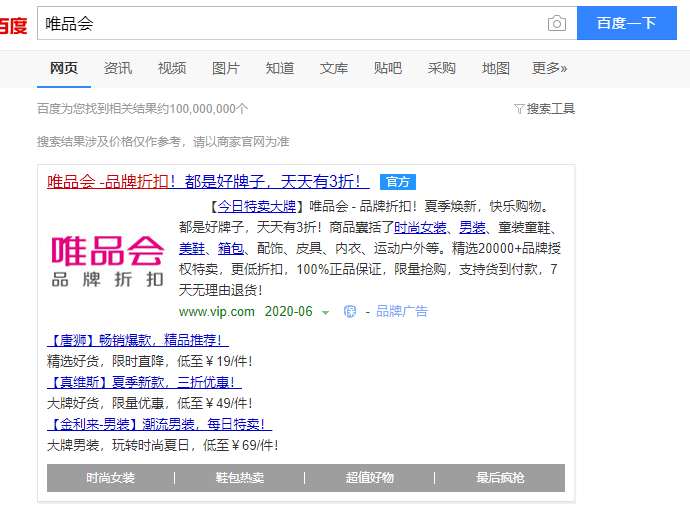Open the 视频 tab
This screenshot has width=690, height=508.
pyautogui.click(x=172, y=69)
